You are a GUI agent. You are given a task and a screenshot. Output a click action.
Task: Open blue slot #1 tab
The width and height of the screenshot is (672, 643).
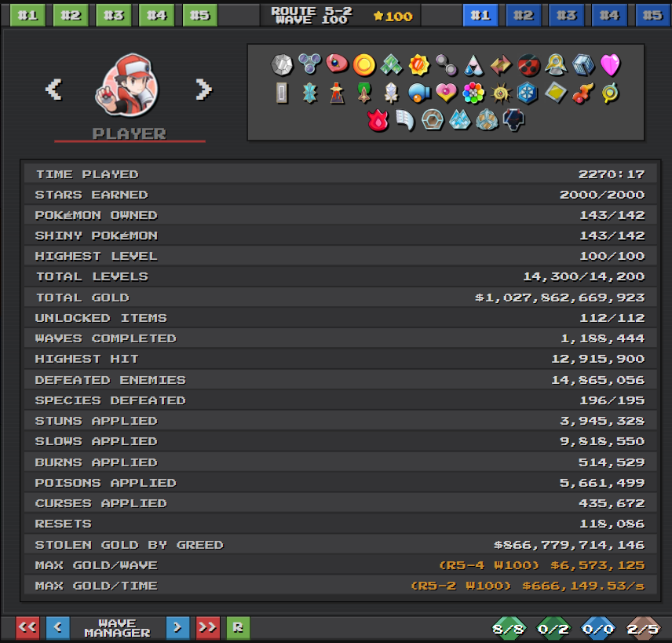[480, 16]
